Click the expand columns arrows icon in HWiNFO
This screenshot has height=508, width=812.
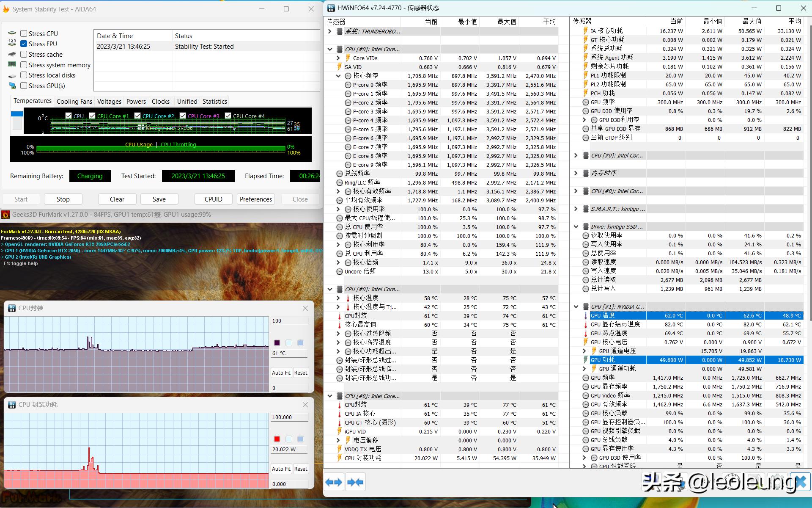coord(334,482)
